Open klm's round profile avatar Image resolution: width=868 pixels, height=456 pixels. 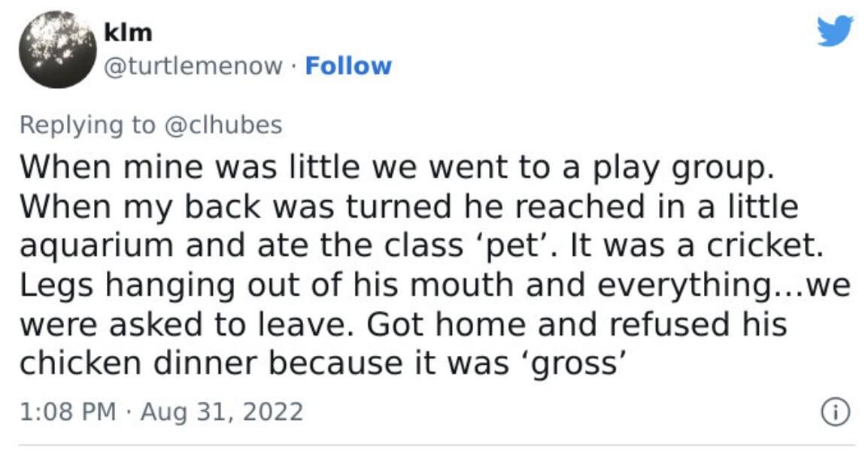[x=58, y=50]
